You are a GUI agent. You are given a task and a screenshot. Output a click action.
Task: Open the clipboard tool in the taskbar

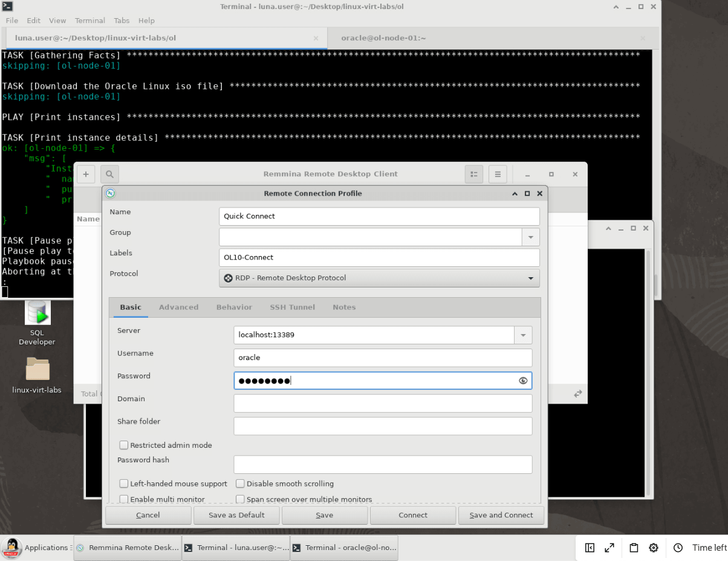coord(633,547)
